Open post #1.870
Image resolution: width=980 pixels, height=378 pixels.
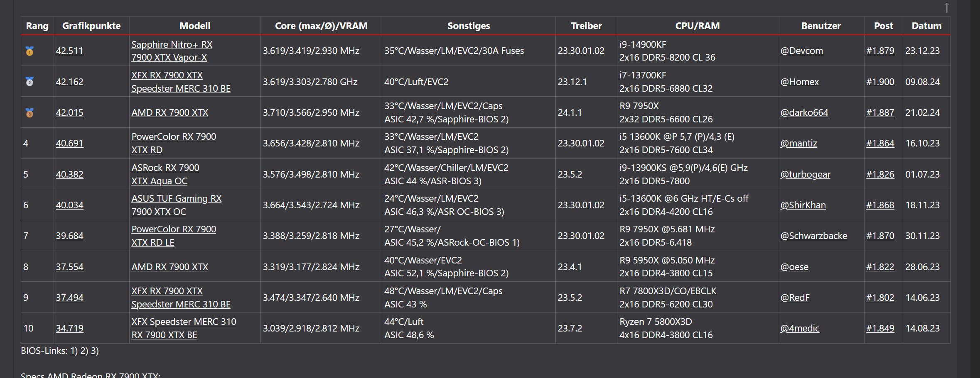click(880, 236)
